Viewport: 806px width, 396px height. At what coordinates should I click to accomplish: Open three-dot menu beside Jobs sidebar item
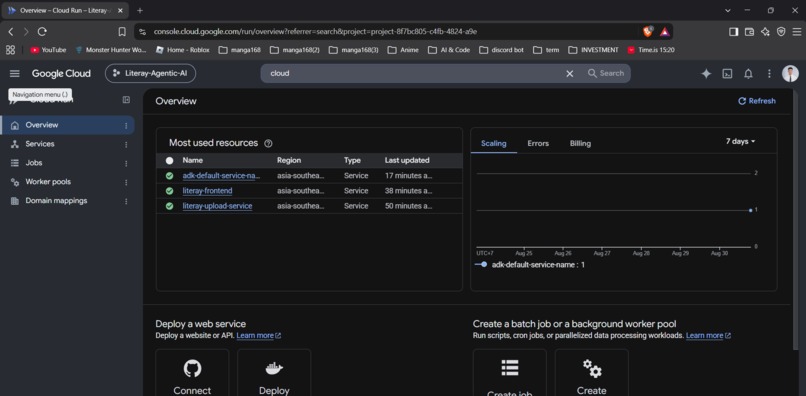click(x=126, y=164)
